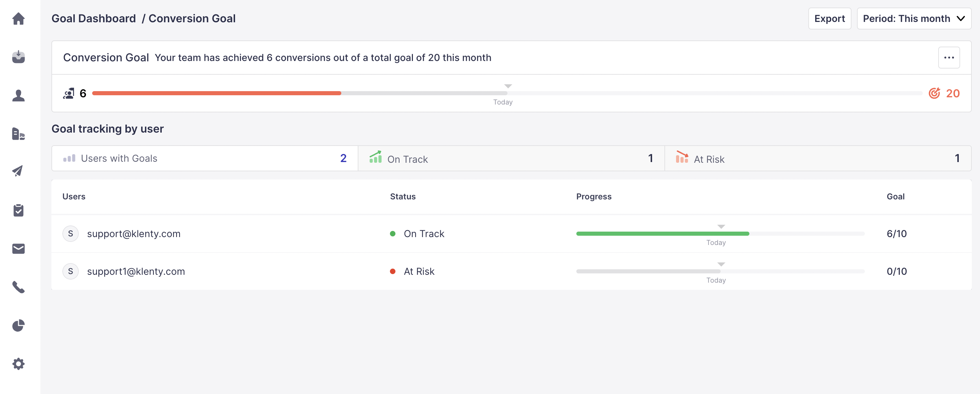980x394 pixels.
Task: Go back to Goal Dashboard breadcrumb
Action: tap(94, 19)
